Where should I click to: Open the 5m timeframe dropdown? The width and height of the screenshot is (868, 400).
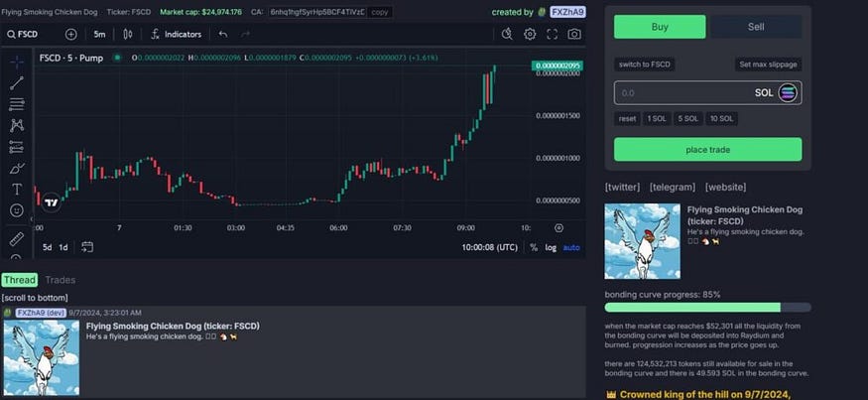pos(99,35)
